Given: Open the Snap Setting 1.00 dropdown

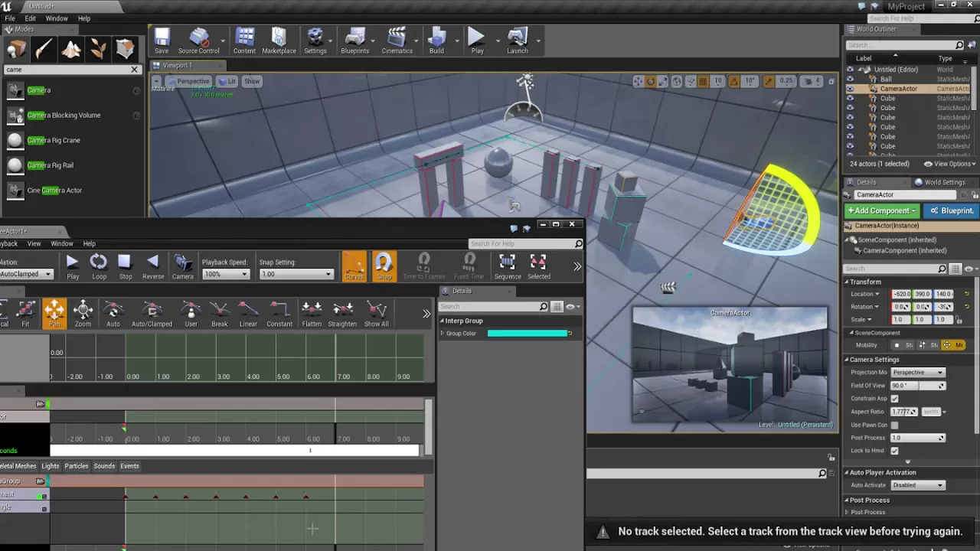Looking at the screenshot, I should (x=296, y=274).
